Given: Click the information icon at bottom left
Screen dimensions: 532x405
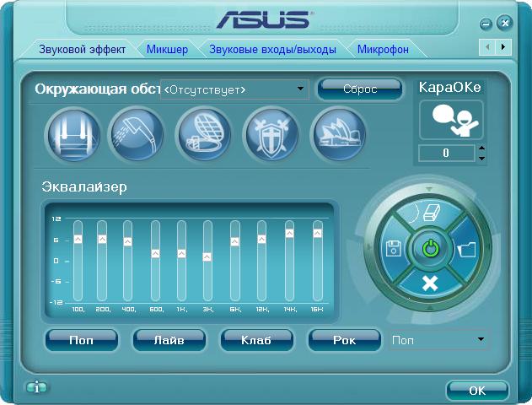Looking at the screenshot, I should click(36, 388).
